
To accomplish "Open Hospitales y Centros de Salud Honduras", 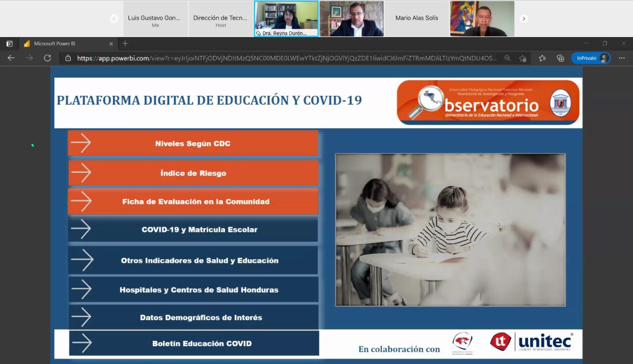I will point(193,289).
